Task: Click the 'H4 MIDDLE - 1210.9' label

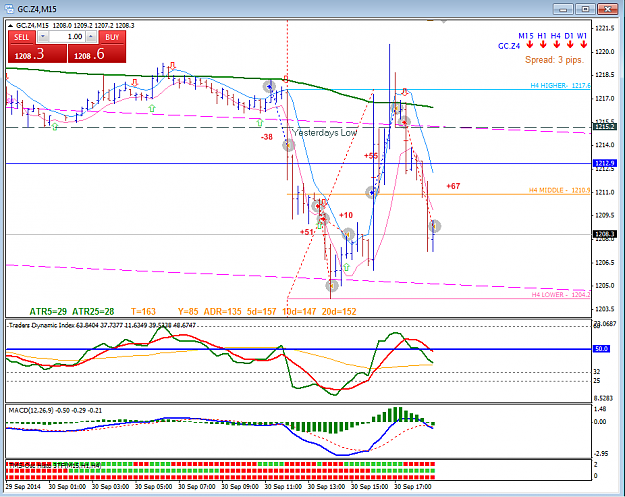Action: [559, 191]
